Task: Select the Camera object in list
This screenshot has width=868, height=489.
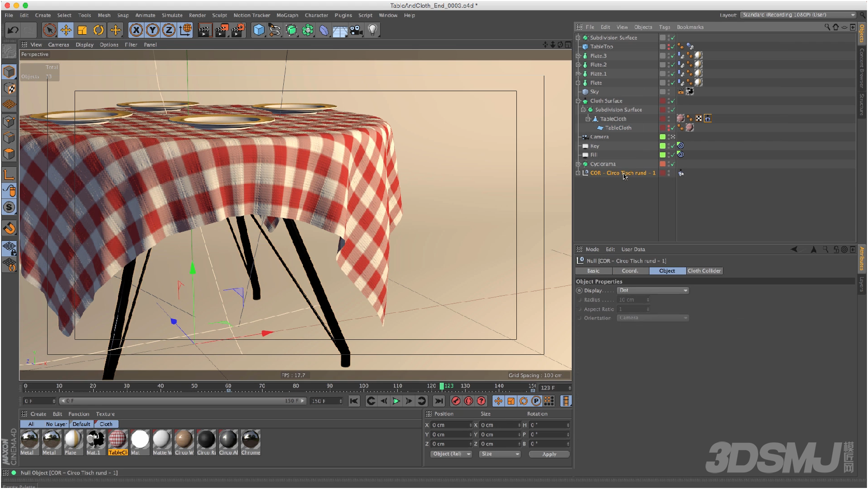Action: (599, 137)
